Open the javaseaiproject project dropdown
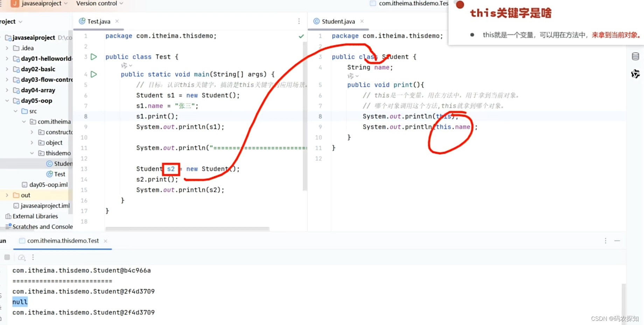This screenshot has width=644, height=325. pos(44,4)
